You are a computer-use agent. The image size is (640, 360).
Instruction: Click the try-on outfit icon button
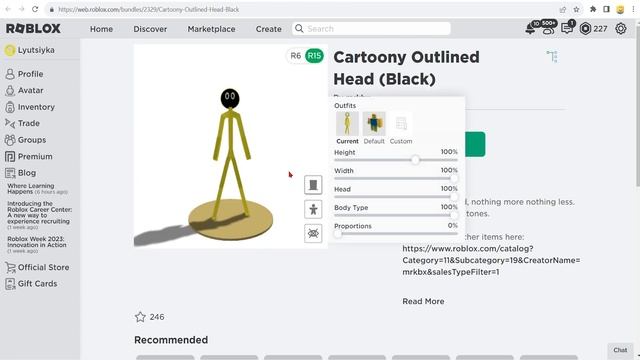click(313, 185)
